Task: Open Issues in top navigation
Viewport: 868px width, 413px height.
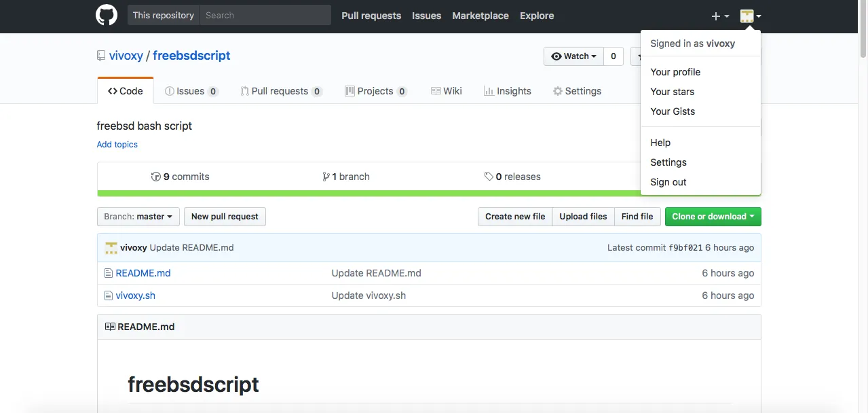Action: tap(427, 16)
